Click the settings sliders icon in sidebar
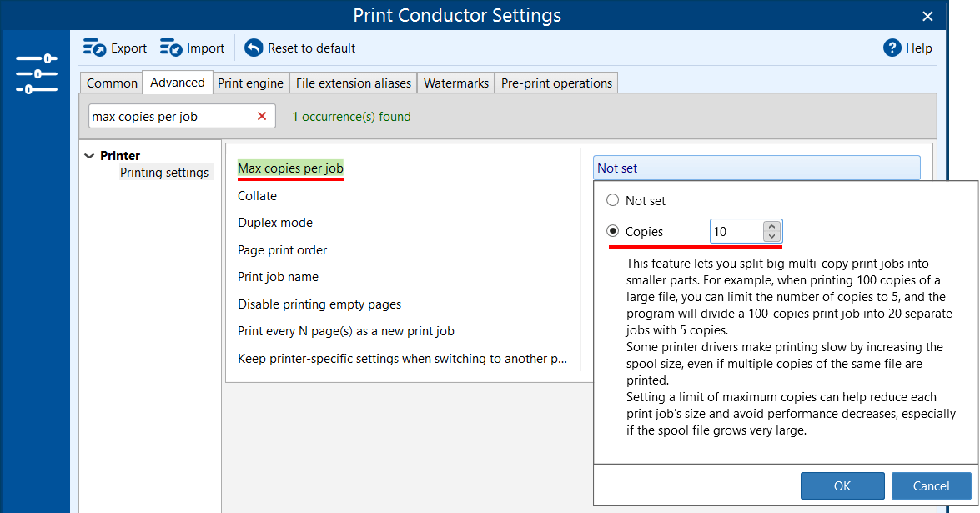The image size is (980, 513). coord(36,73)
